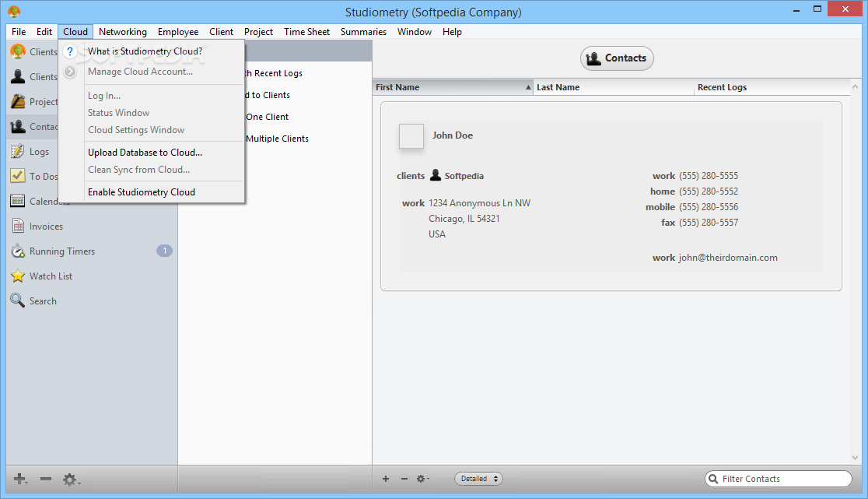Open the Networking menu
Image resolution: width=868 pixels, height=499 pixels.
tap(123, 32)
